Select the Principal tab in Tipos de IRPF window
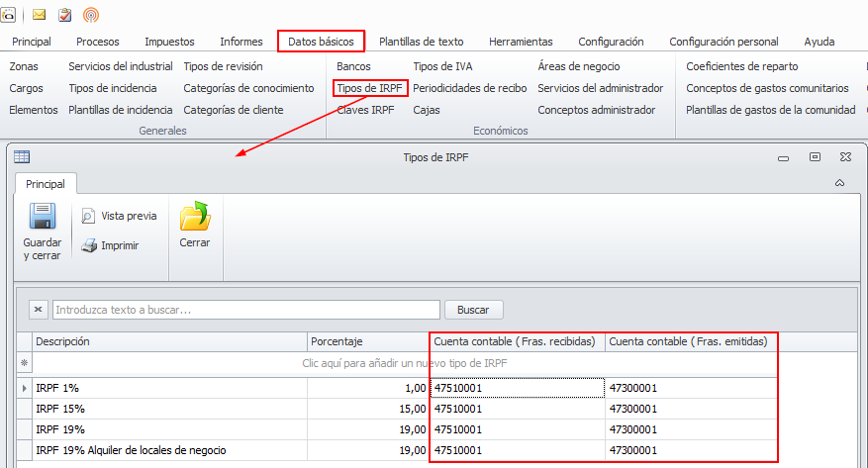 point(46,184)
